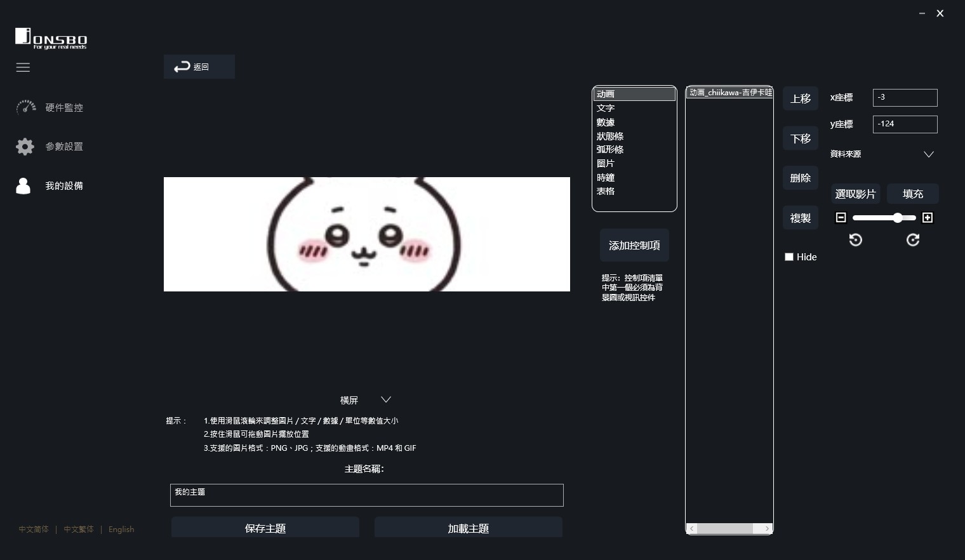This screenshot has height=560, width=965.
Task: Click the 返回 back button
Action: pyautogui.click(x=199, y=67)
